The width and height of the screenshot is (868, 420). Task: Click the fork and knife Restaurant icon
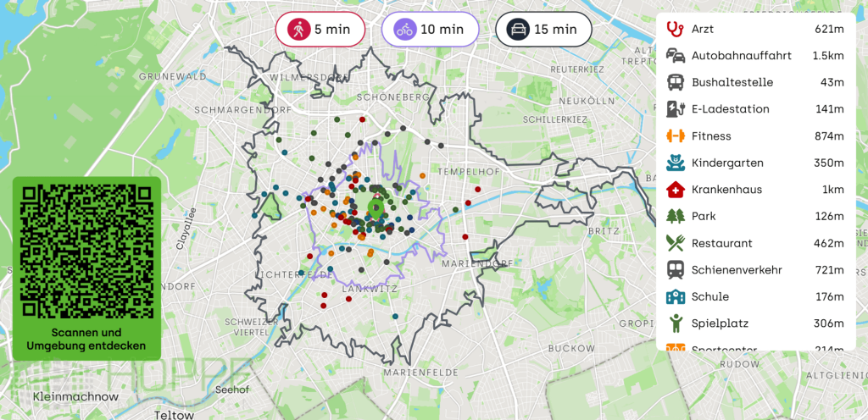tap(675, 243)
